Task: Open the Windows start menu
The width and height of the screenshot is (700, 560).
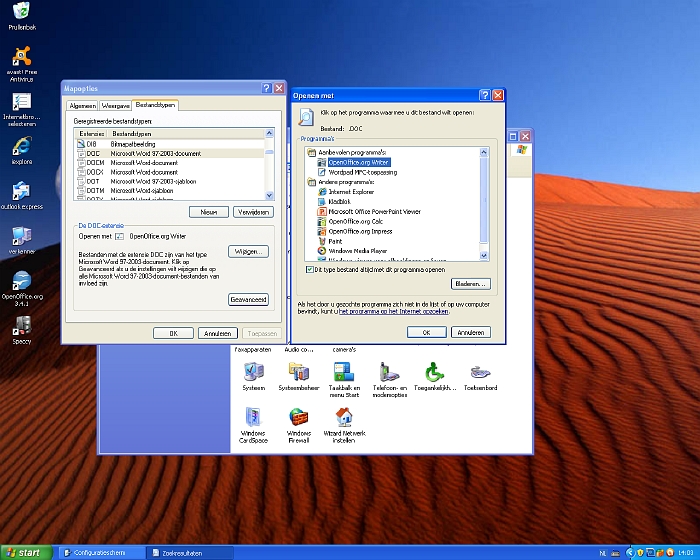Action: [26, 553]
